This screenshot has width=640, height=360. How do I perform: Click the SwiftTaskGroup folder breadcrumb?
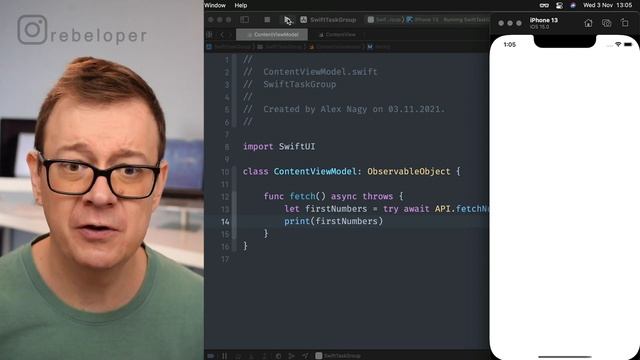(x=280, y=47)
